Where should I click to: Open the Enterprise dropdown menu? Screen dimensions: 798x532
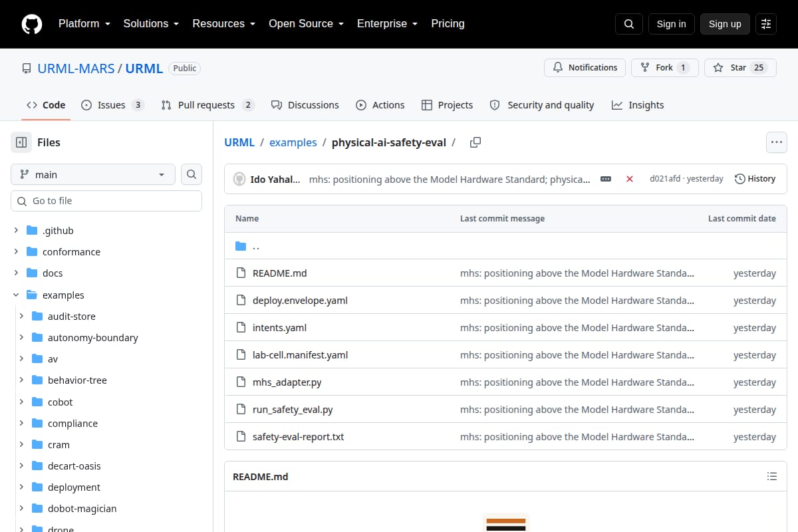click(387, 24)
